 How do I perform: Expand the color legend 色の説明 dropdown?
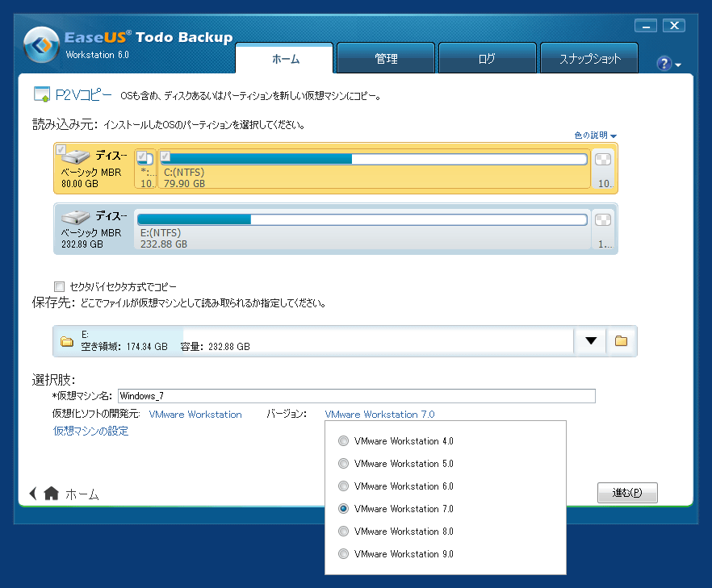[x=595, y=136]
